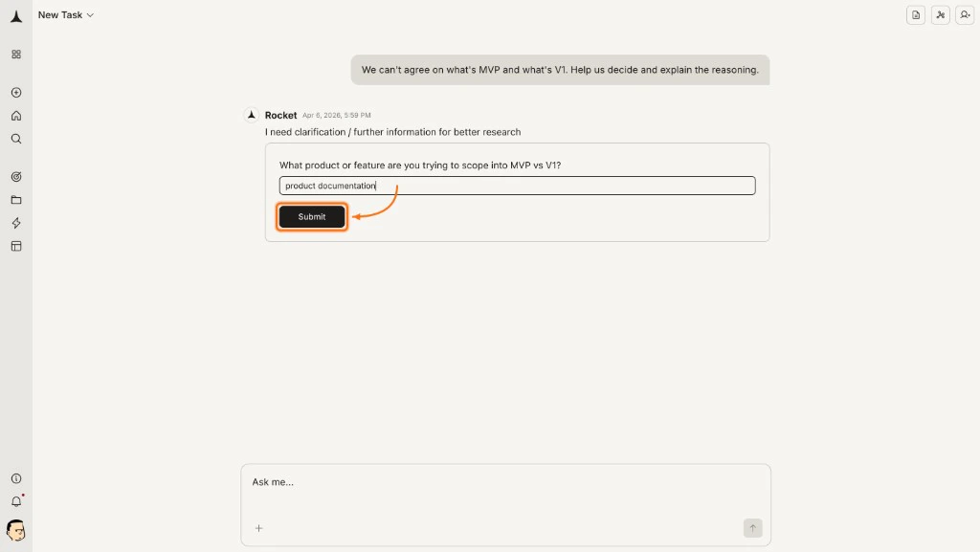Open notifications via the bell icon

15,500
